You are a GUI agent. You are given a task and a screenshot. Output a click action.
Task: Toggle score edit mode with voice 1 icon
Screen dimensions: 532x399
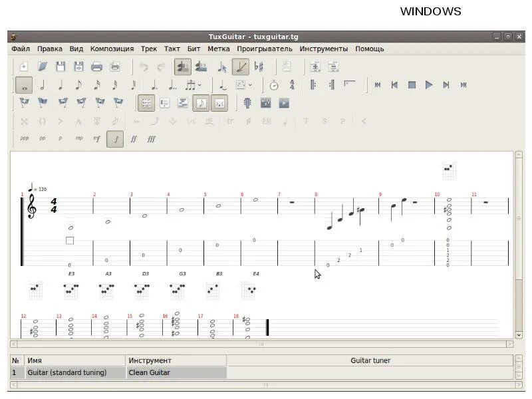pyautogui.click(x=182, y=66)
